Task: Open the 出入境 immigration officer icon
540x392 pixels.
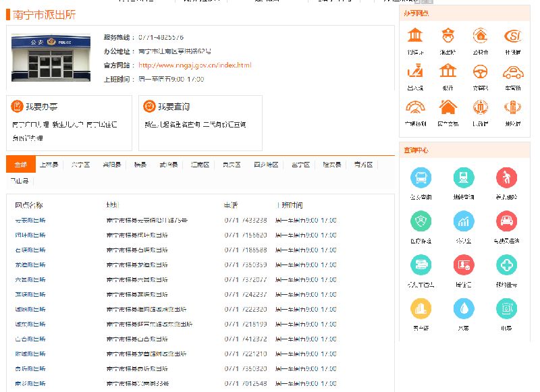Action: [x=415, y=72]
